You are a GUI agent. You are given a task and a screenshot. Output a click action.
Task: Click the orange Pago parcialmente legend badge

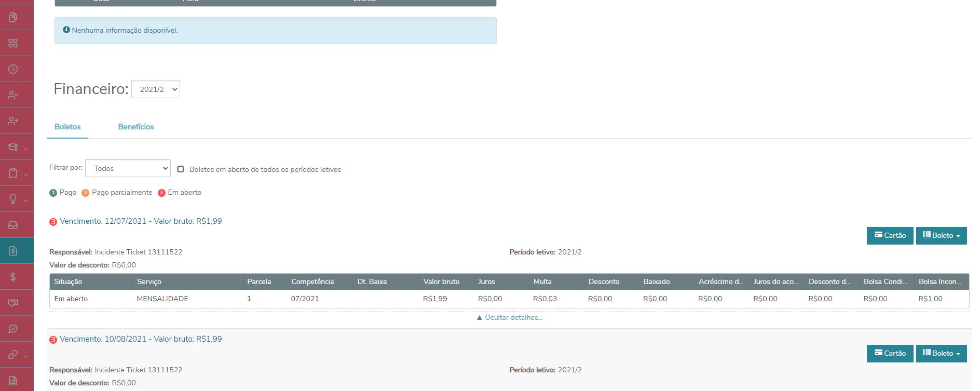point(85,193)
